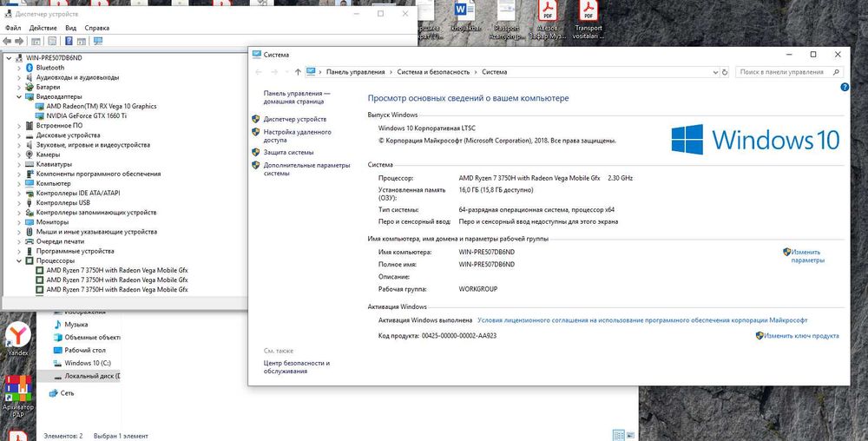Open the Вид menu
This screenshot has width=868, height=441.
pyautogui.click(x=71, y=28)
